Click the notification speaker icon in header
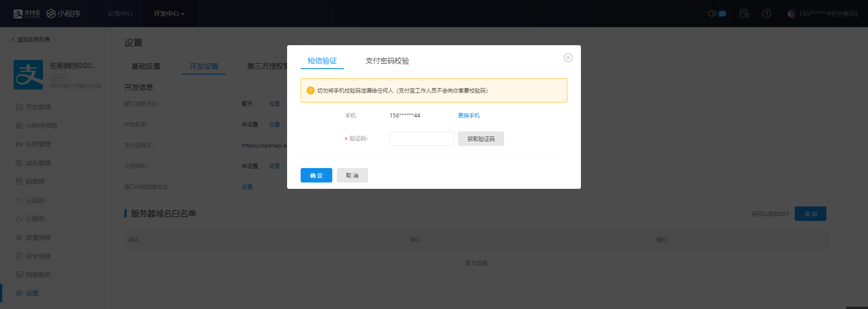This screenshot has height=309, width=868. tap(712, 14)
